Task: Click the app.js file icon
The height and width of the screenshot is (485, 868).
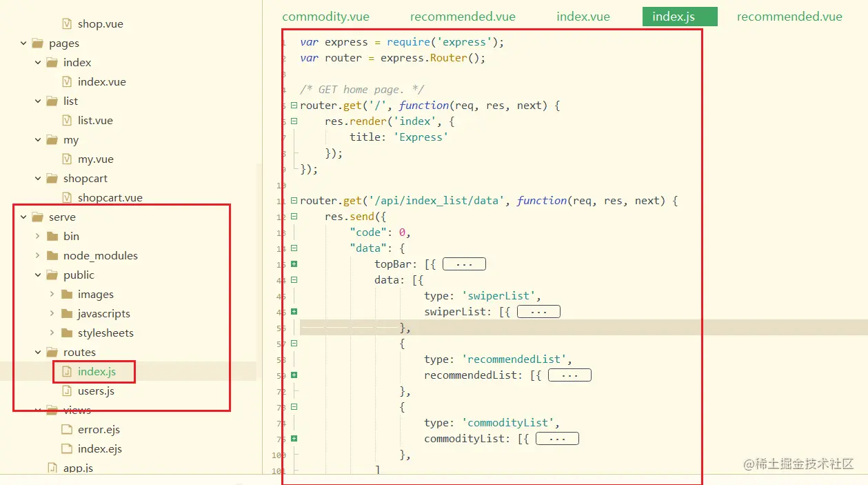Action: click(52, 468)
